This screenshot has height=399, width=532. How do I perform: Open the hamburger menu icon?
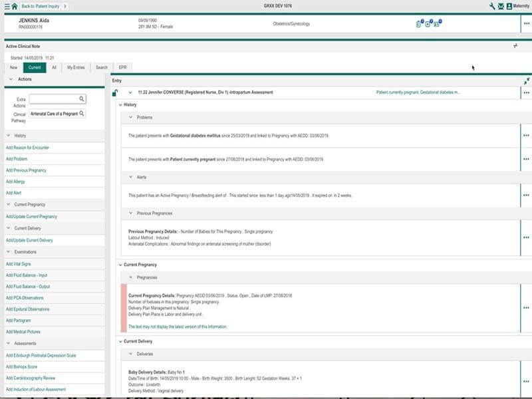[7, 6]
